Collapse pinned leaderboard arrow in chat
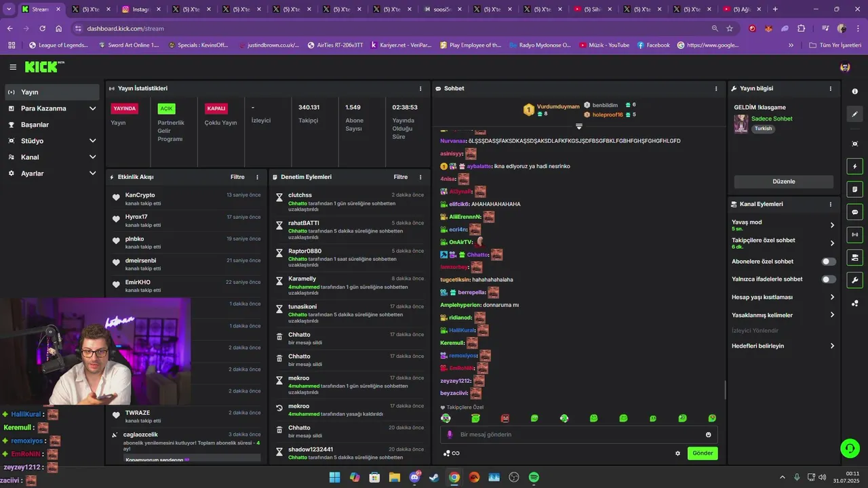868x488 pixels. point(579,127)
